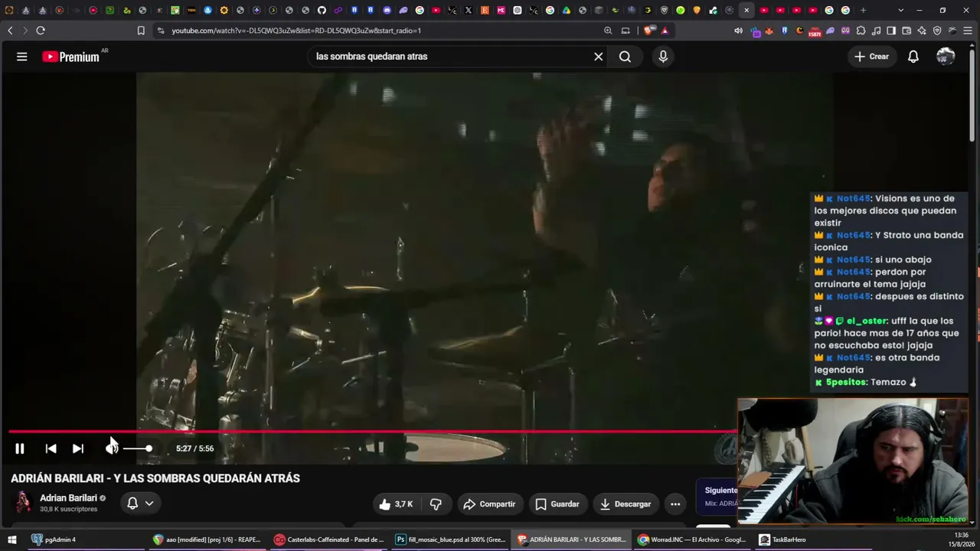Go to YouTube Premium home logo
This screenshot has width=980, height=551.
[x=71, y=57]
